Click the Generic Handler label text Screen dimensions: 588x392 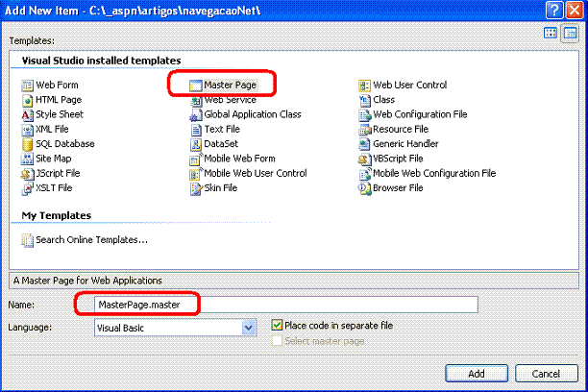(x=405, y=144)
